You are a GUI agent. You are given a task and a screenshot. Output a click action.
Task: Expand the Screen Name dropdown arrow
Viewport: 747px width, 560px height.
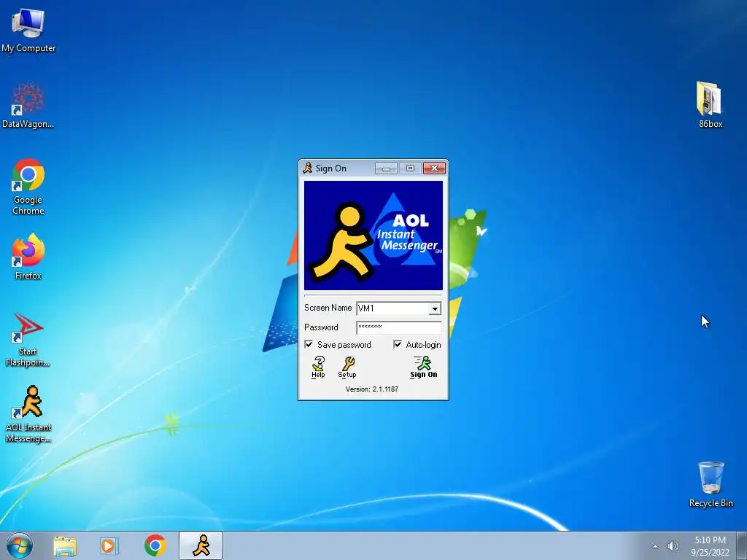click(x=435, y=308)
